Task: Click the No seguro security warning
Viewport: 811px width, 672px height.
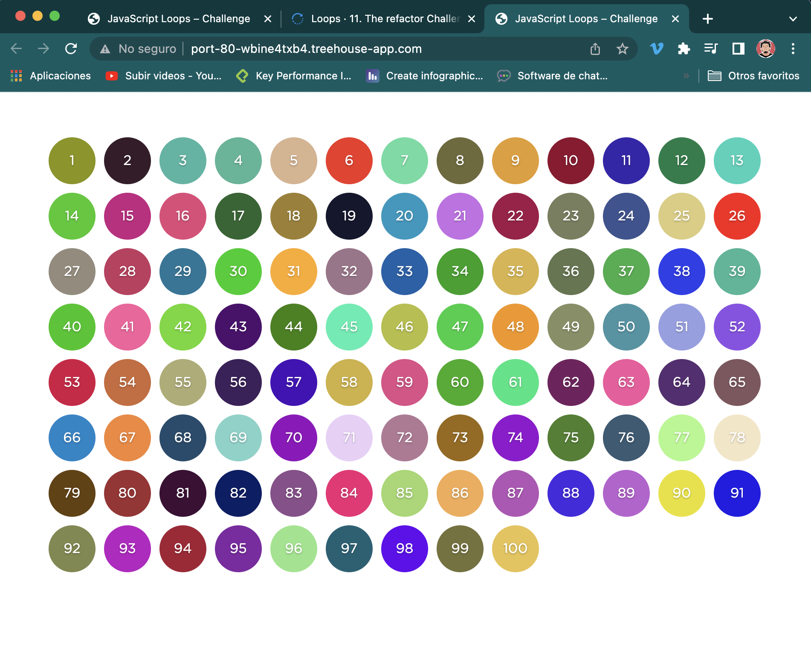Action: tap(139, 49)
